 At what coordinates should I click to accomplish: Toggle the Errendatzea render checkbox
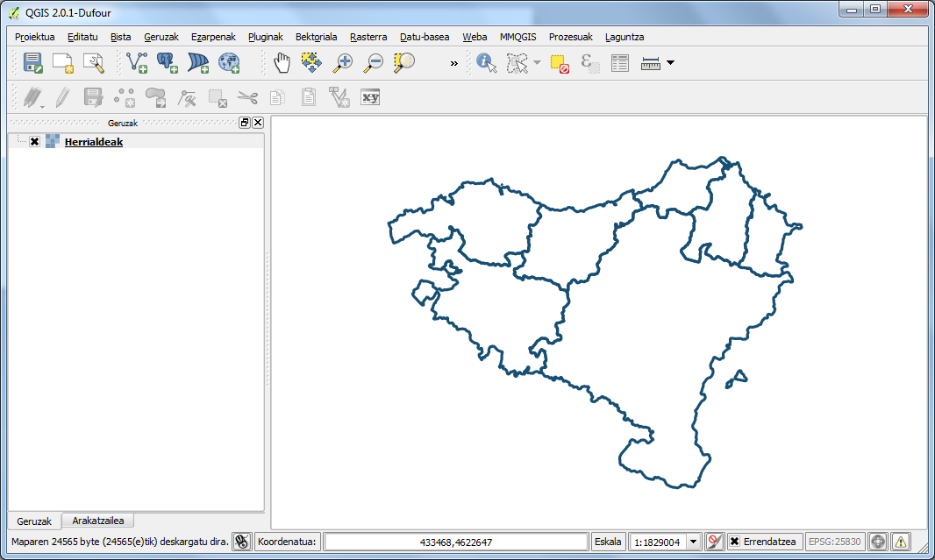click(735, 542)
